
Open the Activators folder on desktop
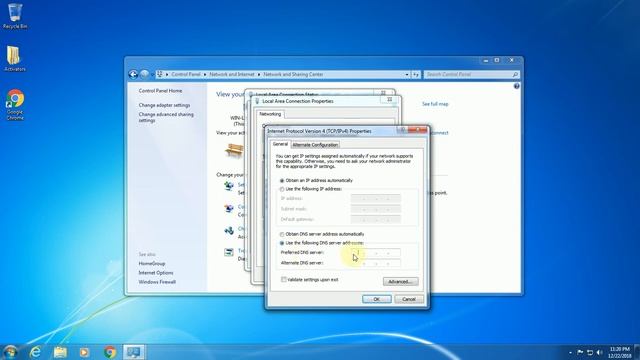tap(15, 58)
